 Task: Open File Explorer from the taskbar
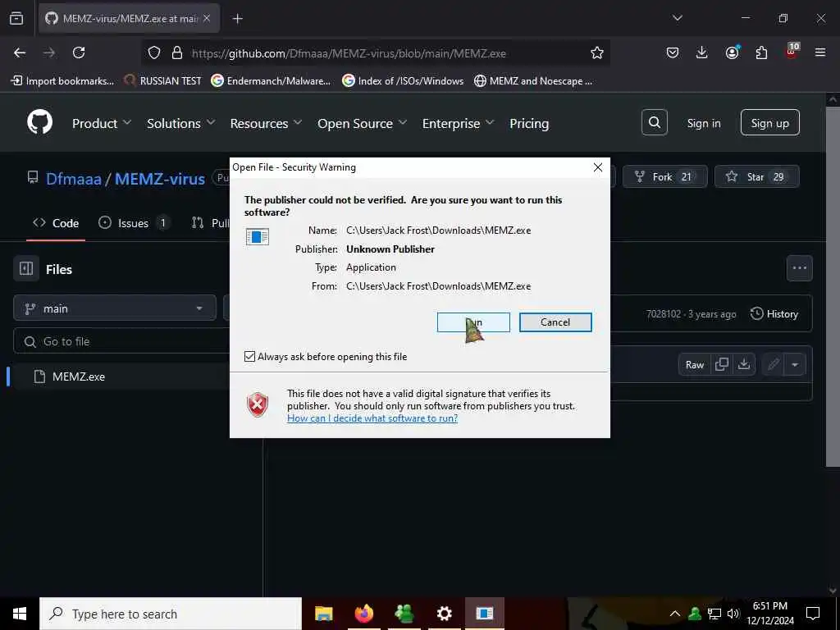tap(323, 614)
